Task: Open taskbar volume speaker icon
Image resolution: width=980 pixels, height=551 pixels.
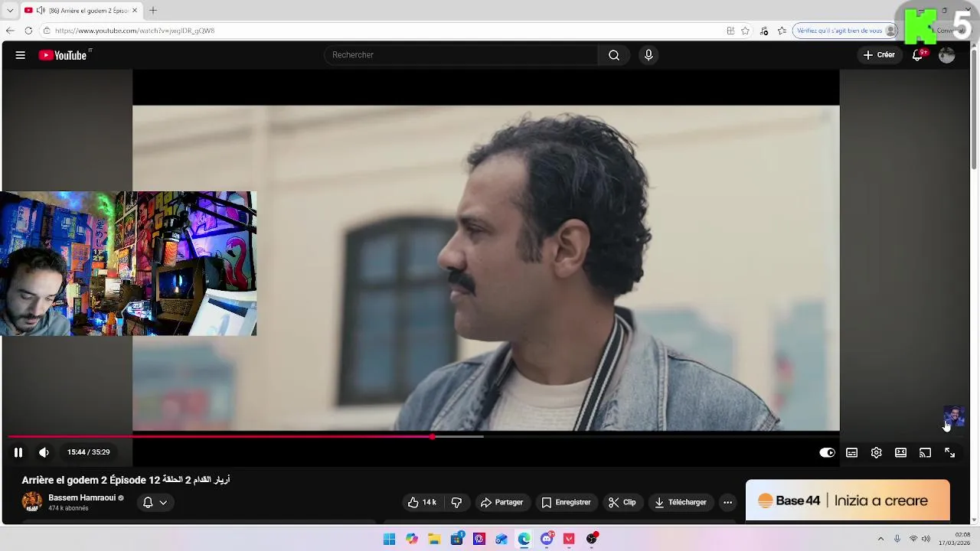Action: [x=926, y=539]
